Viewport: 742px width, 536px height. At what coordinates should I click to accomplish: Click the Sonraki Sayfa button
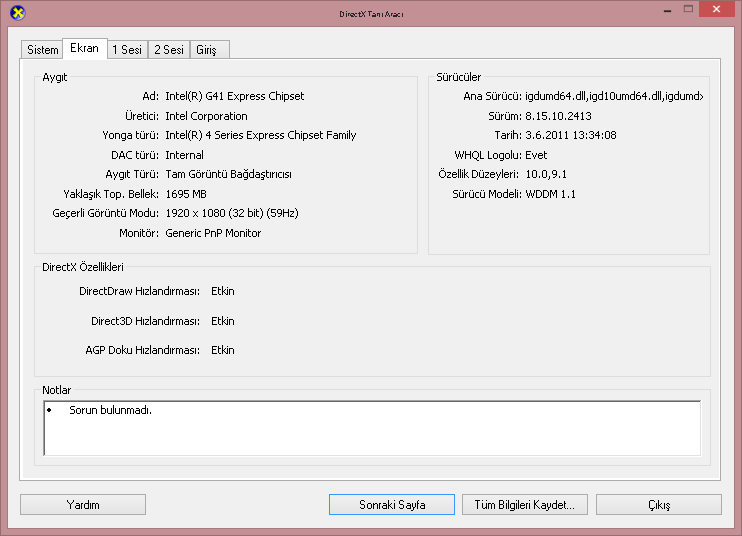click(x=392, y=505)
